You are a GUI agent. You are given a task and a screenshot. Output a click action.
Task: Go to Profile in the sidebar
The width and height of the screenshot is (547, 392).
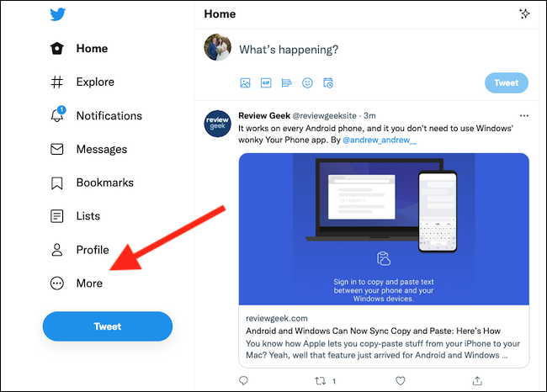(x=80, y=250)
